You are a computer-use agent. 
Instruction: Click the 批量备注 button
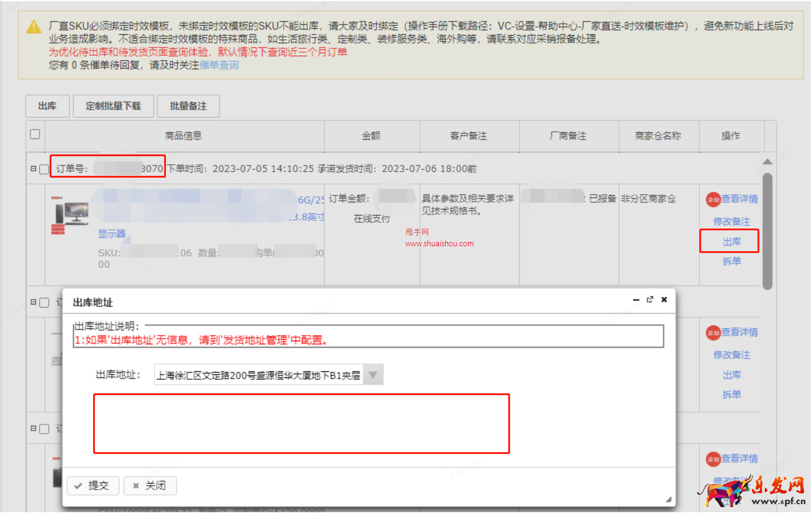pyautogui.click(x=188, y=105)
